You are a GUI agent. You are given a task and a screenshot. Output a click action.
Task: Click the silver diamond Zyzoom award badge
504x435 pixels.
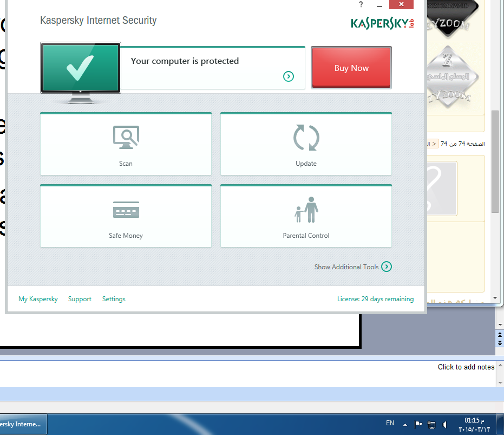tap(453, 77)
